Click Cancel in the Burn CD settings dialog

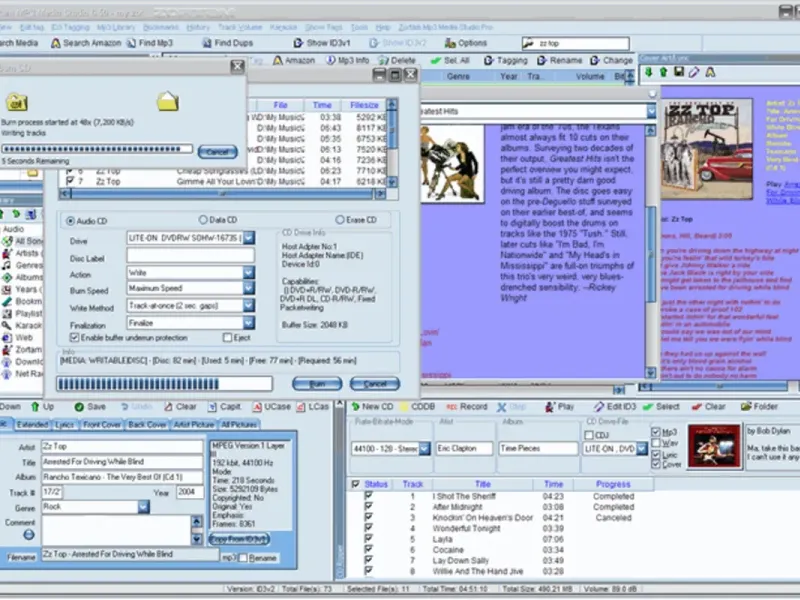[374, 384]
